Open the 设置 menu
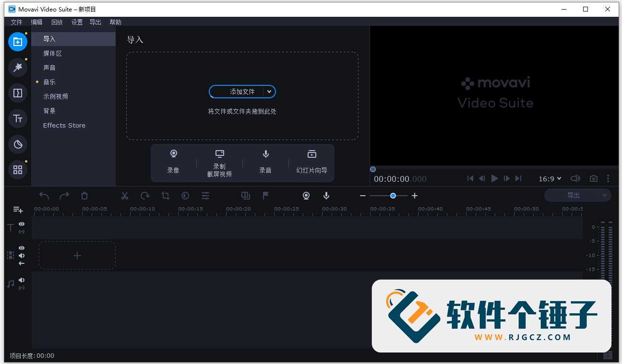The height and width of the screenshot is (364, 622). pos(77,22)
